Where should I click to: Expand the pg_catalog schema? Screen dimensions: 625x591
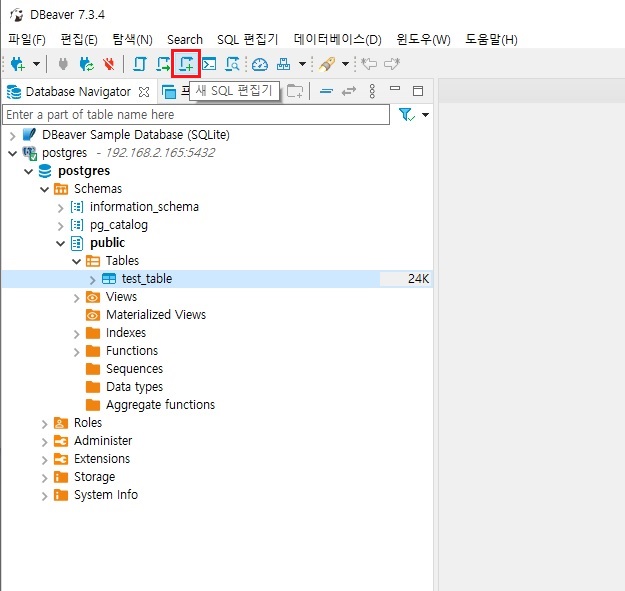click(x=60, y=226)
